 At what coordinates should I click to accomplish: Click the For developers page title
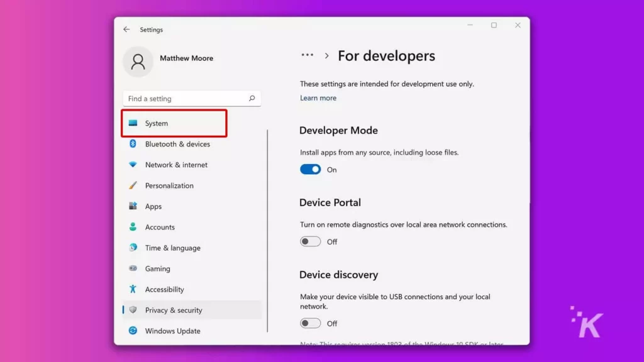tap(386, 56)
